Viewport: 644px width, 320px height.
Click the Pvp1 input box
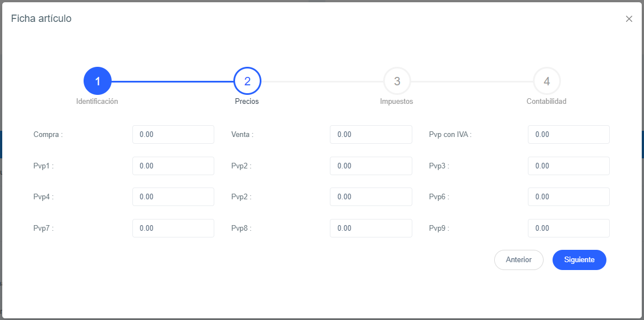[173, 166]
